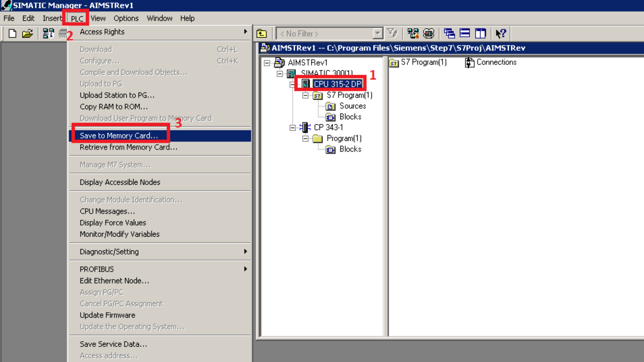The height and width of the screenshot is (362, 644).
Task: Click the Tile Vertically toolbar icon
Action: [480, 34]
